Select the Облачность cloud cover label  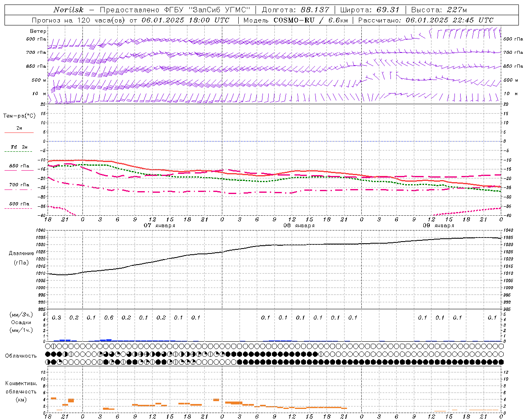[x=21, y=356]
